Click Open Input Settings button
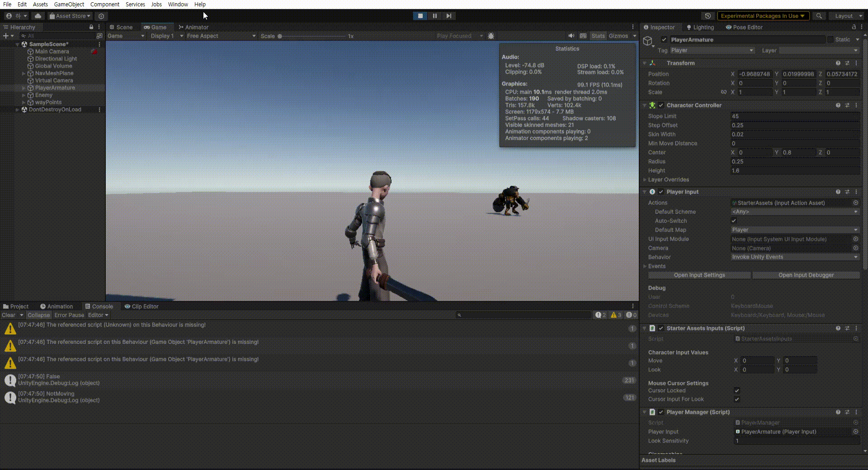This screenshot has height=470, width=868. [x=699, y=275]
